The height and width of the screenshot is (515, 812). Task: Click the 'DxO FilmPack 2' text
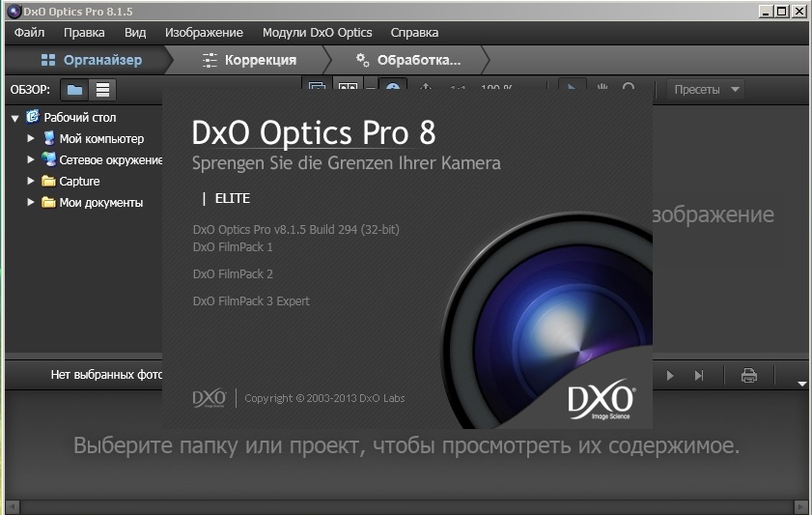[233, 274]
